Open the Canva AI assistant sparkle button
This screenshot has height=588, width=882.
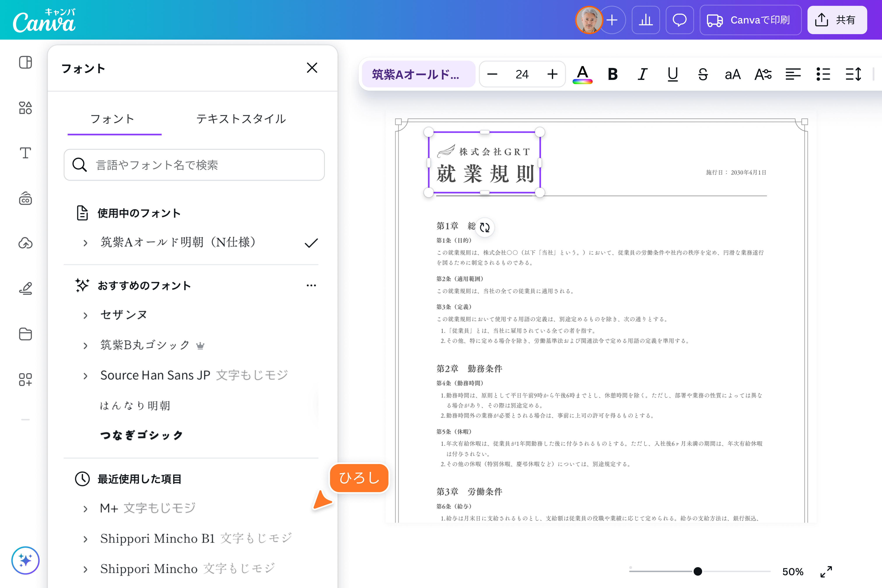tap(26, 560)
